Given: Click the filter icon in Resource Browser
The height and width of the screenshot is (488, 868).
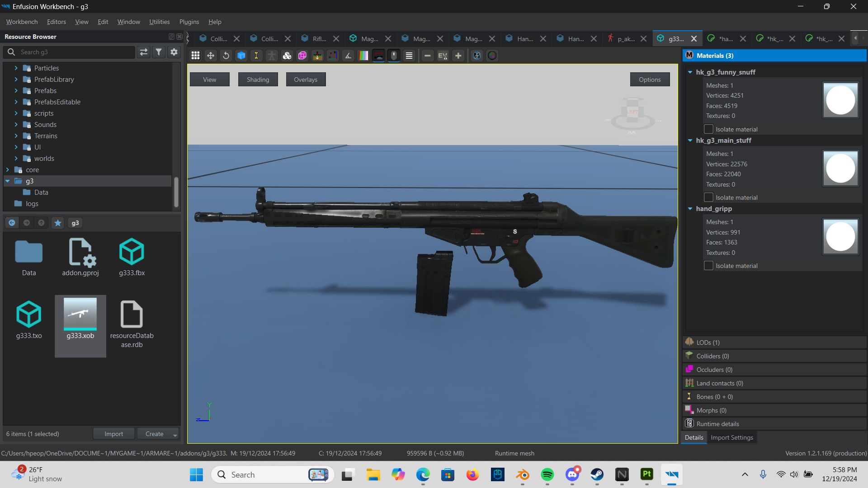Looking at the screenshot, I should pos(159,52).
